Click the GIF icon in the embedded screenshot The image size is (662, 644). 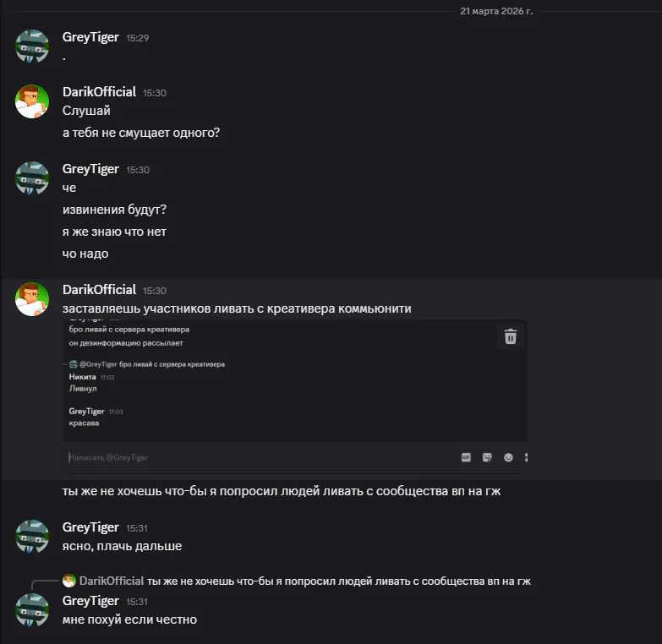tap(466, 457)
